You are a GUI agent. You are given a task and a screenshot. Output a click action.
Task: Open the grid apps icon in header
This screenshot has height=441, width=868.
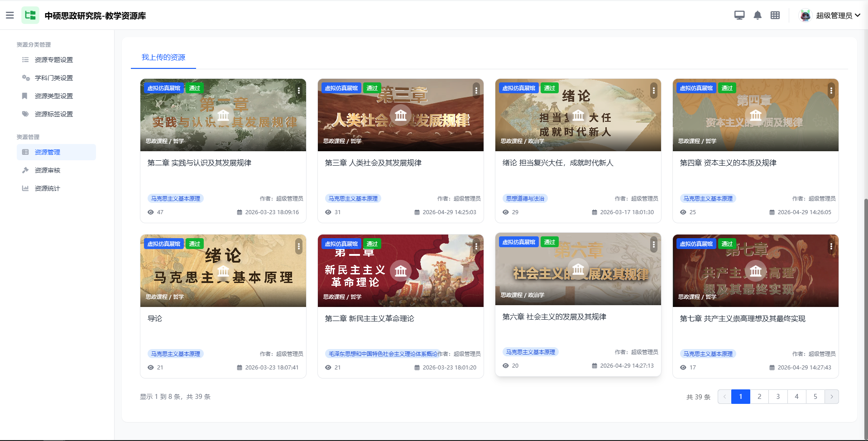coord(775,15)
